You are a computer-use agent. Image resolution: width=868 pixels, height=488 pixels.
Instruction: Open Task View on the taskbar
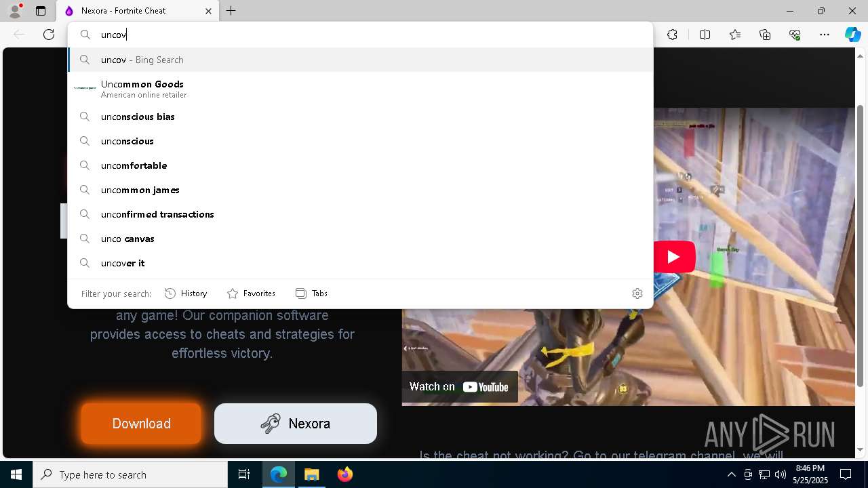point(244,474)
